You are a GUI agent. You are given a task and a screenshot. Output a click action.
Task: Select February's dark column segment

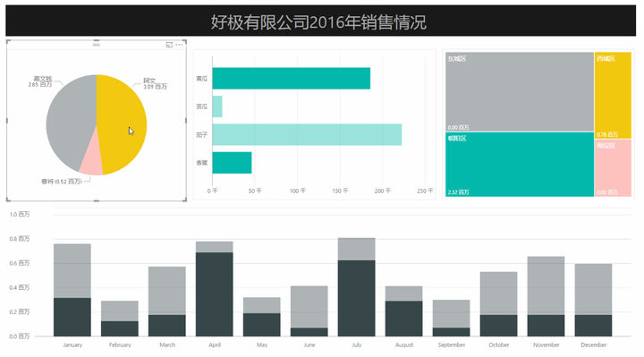(120, 328)
